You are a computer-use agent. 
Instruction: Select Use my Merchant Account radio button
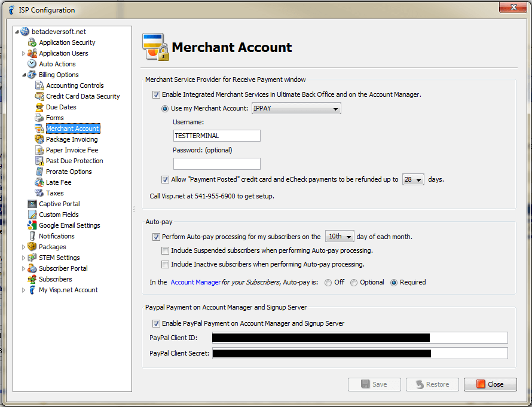pyautogui.click(x=165, y=109)
